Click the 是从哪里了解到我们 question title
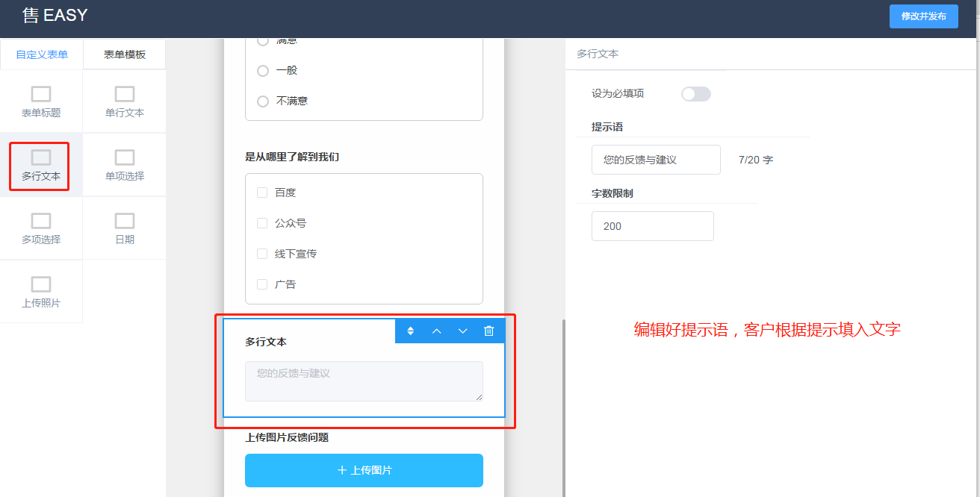980x497 pixels. 293,157
